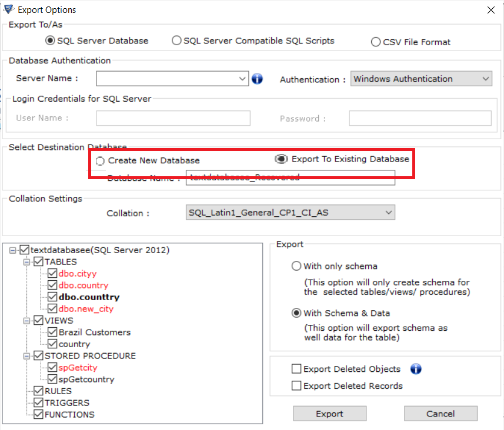Click the Export button

coord(330,414)
